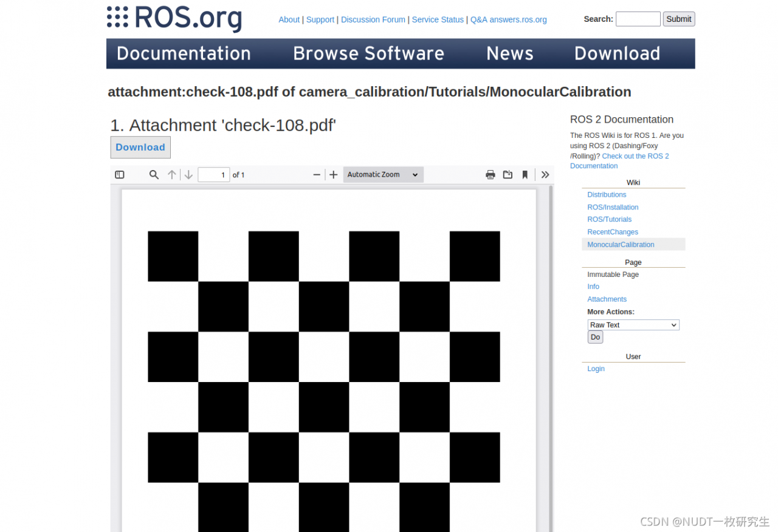Open the Documentation navigation tab

(x=184, y=53)
